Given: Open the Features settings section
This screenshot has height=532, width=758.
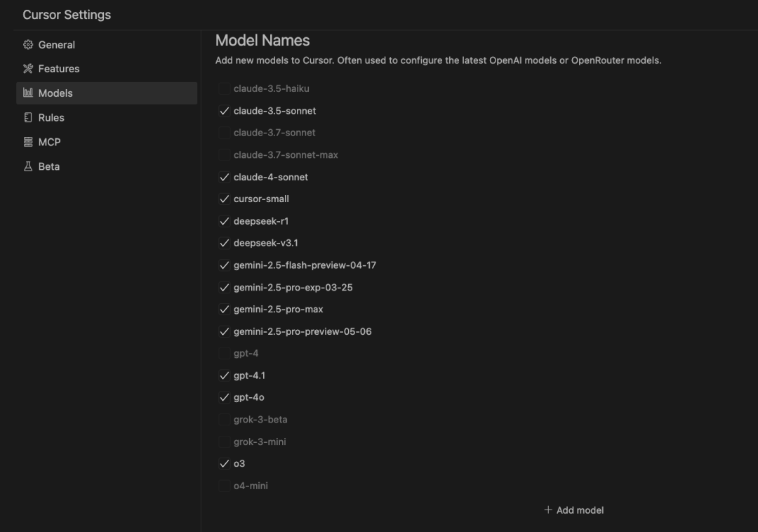Looking at the screenshot, I should pos(60,69).
